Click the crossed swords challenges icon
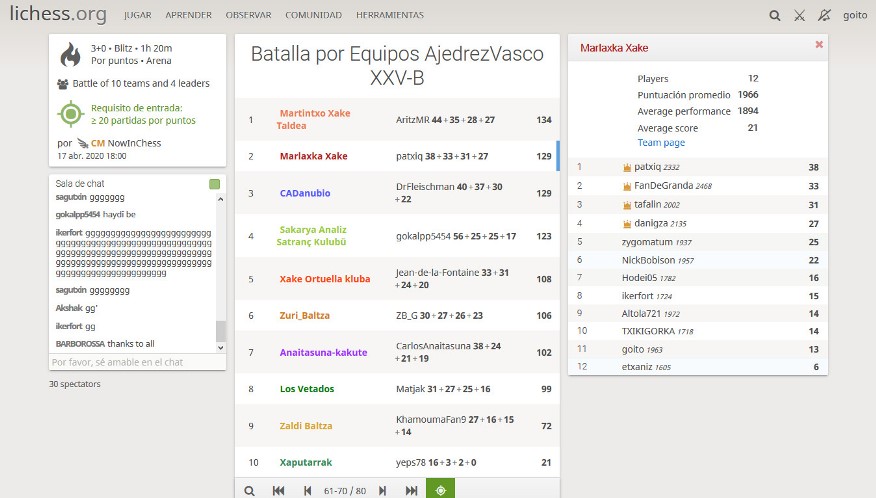Image resolution: width=876 pixels, height=498 pixels. tap(799, 15)
